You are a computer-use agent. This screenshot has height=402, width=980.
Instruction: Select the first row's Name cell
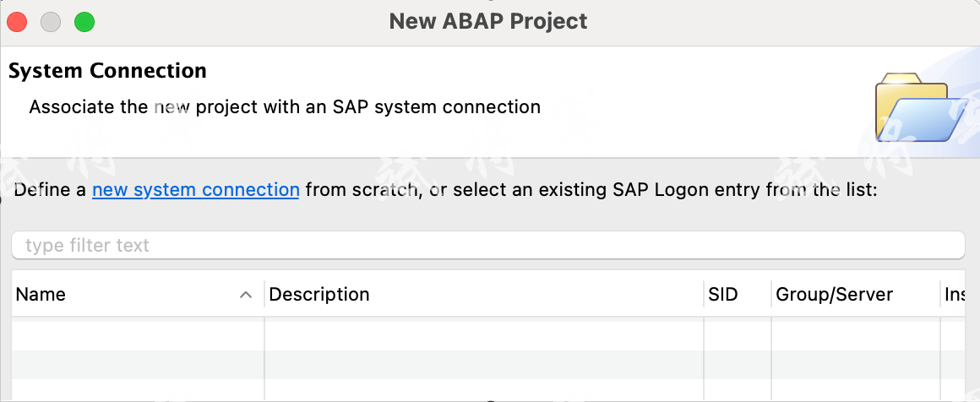click(x=138, y=335)
